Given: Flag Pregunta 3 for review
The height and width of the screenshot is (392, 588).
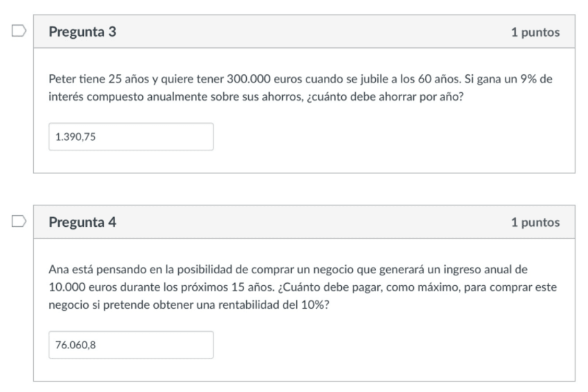Looking at the screenshot, I should click(x=19, y=32).
